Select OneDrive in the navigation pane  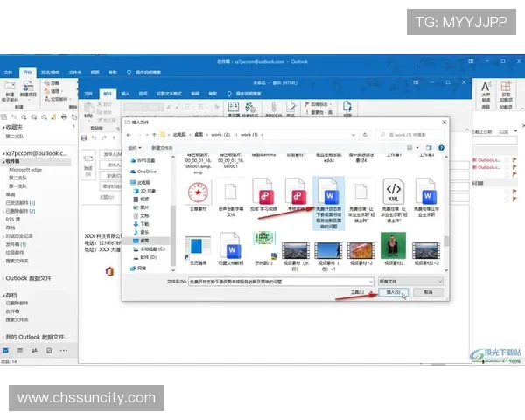point(146,171)
